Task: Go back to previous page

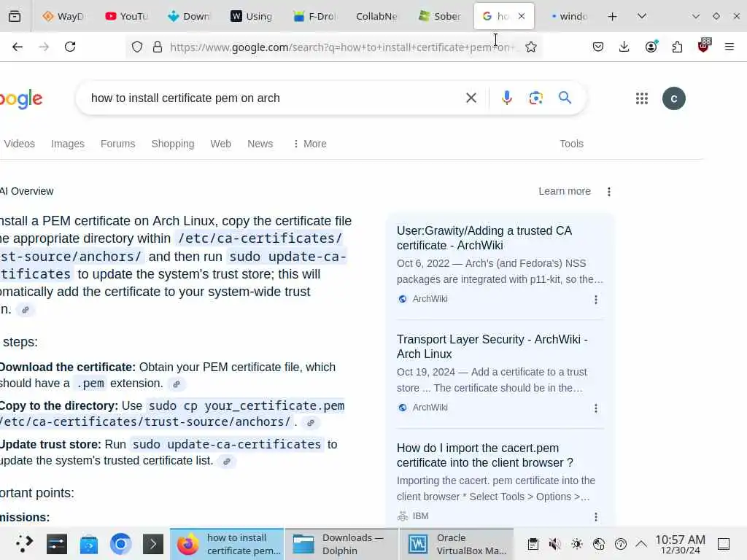Action: 18,47
